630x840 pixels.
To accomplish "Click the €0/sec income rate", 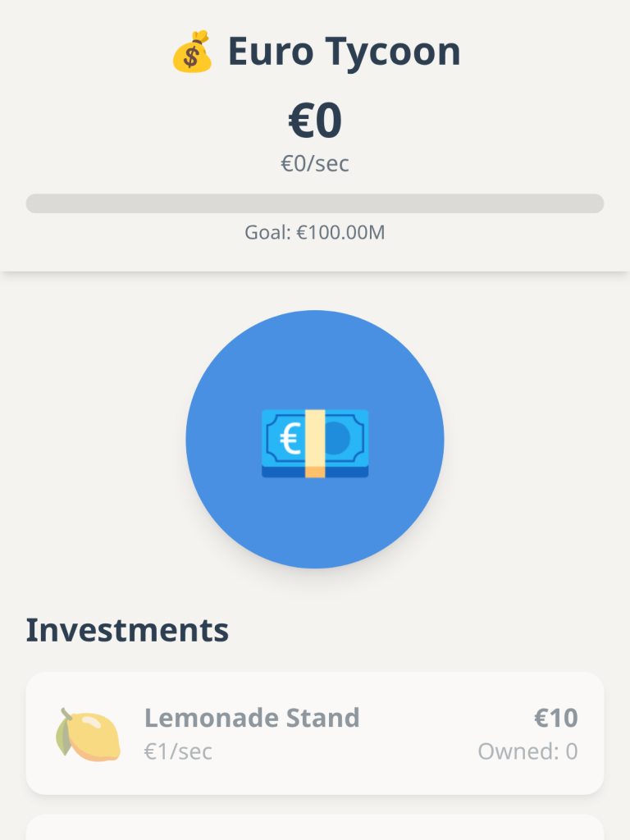I will click(315, 163).
